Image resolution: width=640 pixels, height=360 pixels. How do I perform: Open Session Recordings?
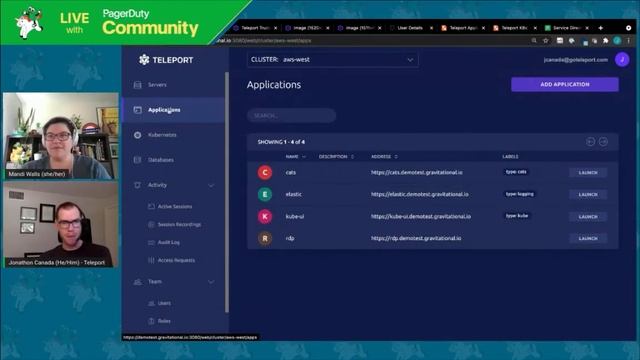179,224
